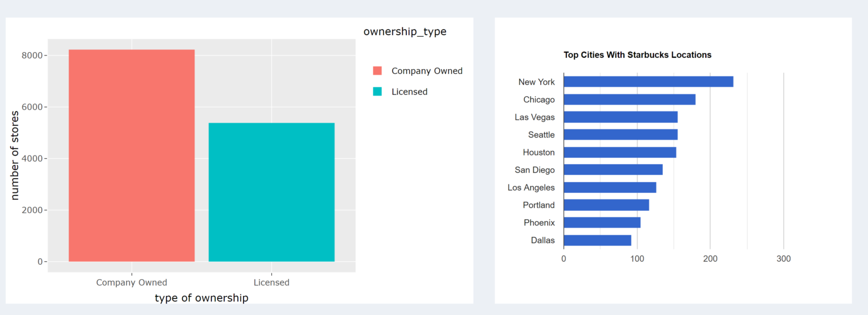Image resolution: width=868 pixels, height=315 pixels.
Task: Click the Licensed x-axis tick label
Action: click(x=271, y=282)
